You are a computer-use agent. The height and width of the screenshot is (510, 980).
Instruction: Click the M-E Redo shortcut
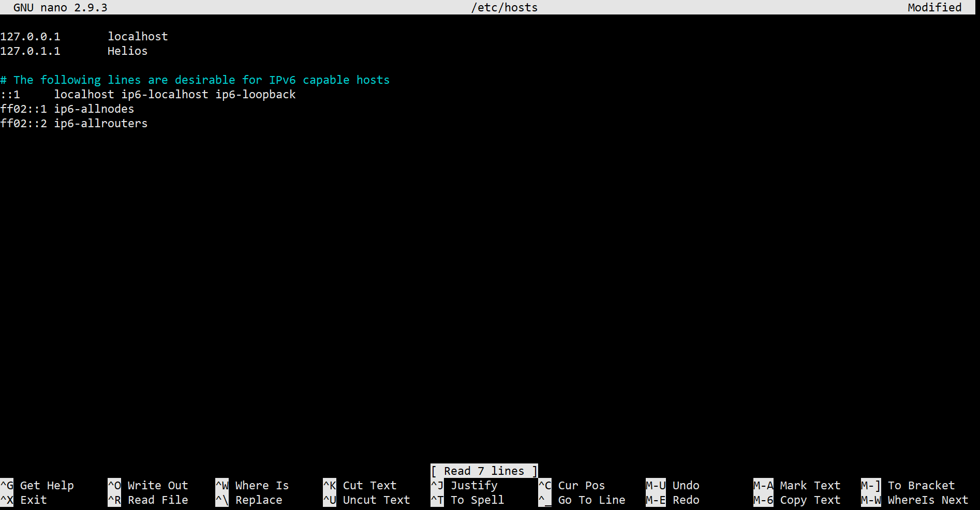[x=673, y=500]
